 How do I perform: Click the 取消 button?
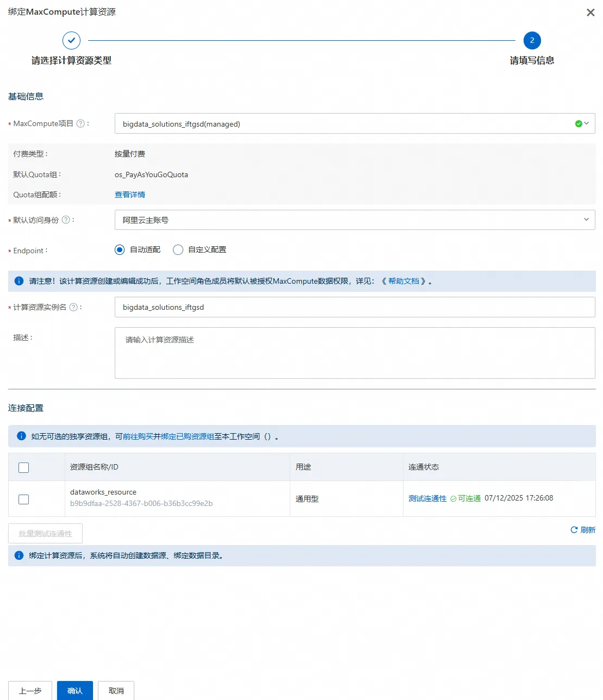[x=116, y=691]
